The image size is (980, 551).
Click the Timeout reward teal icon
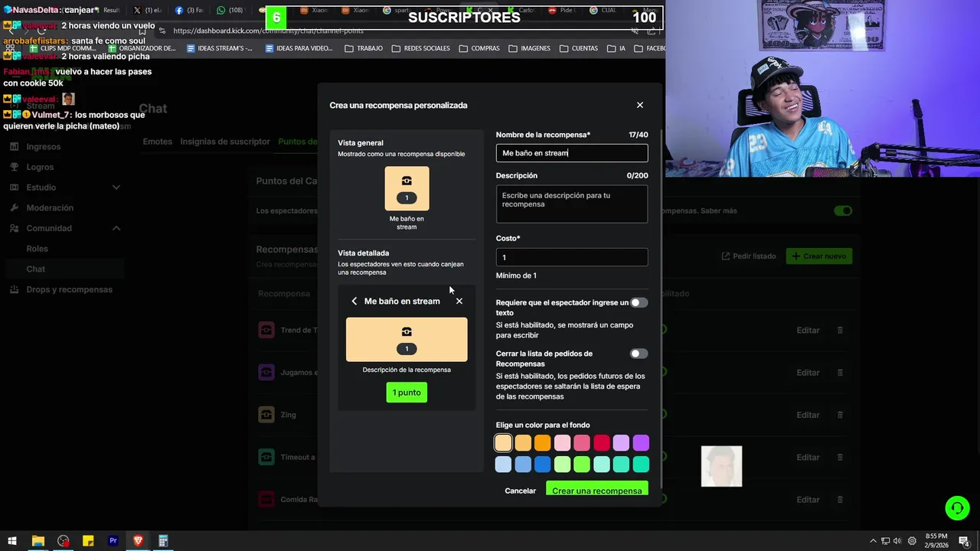tap(266, 457)
